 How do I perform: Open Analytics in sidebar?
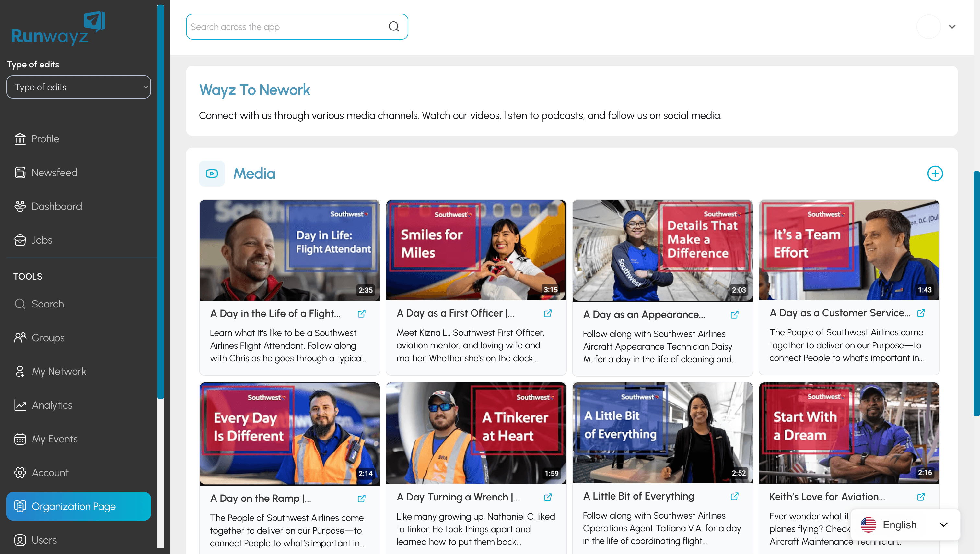(79, 405)
